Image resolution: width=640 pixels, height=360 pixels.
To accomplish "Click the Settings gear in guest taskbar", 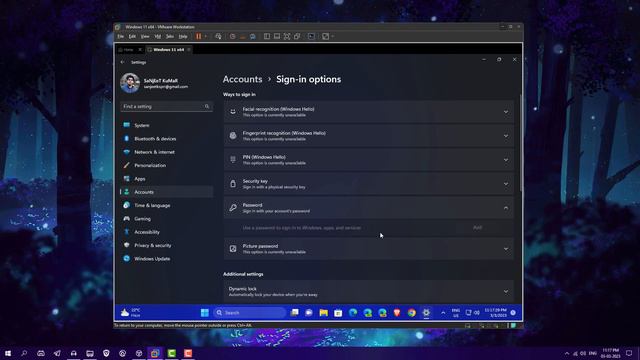I will pos(426,313).
